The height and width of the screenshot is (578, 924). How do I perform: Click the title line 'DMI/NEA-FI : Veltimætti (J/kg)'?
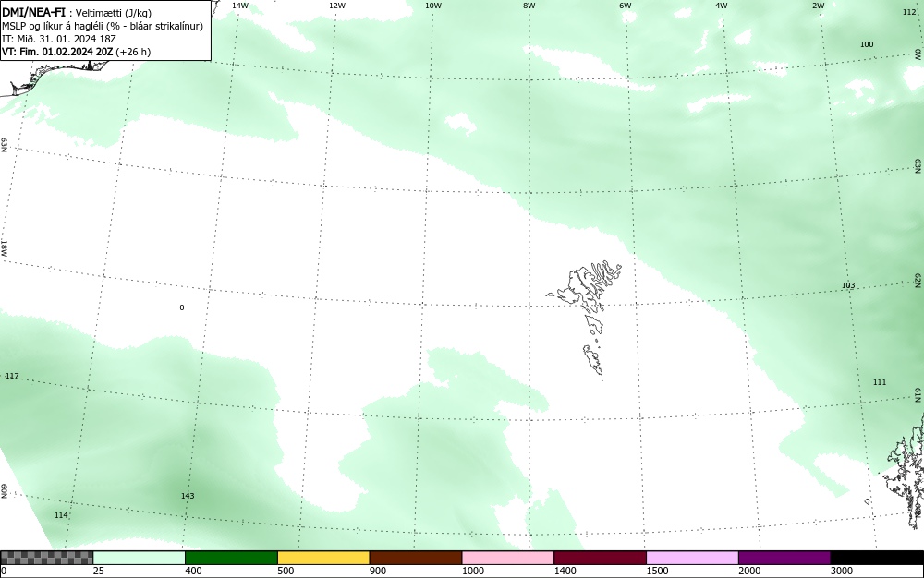point(77,12)
